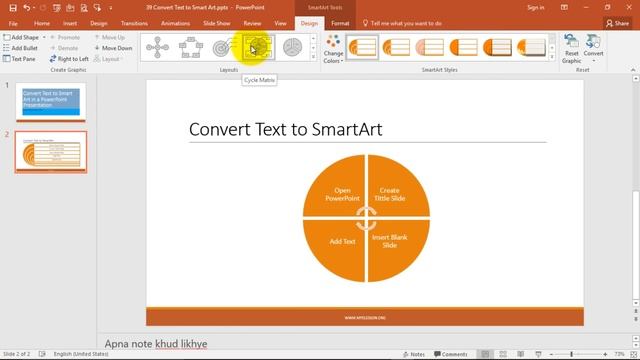The width and height of the screenshot is (640, 360).
Task: Expand the Layouts gallery More arrow
Action: [x=313, y=57]
